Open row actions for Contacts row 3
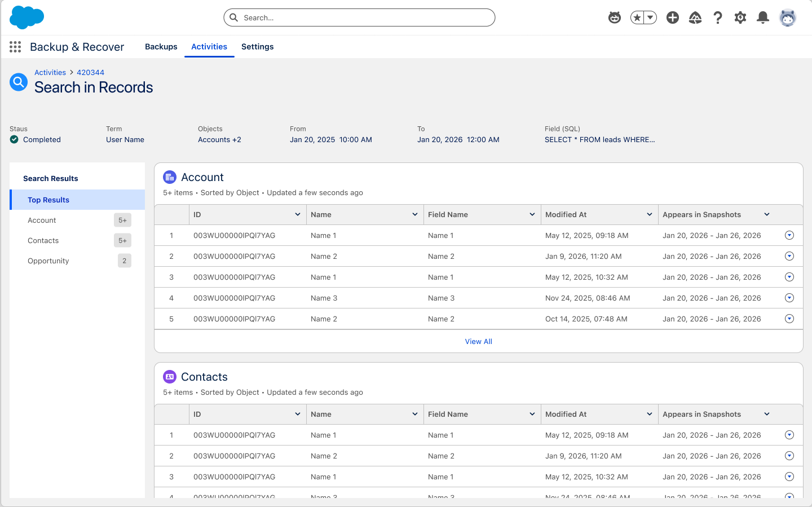Viewport: 812px width, 507px height. [789, 477]
